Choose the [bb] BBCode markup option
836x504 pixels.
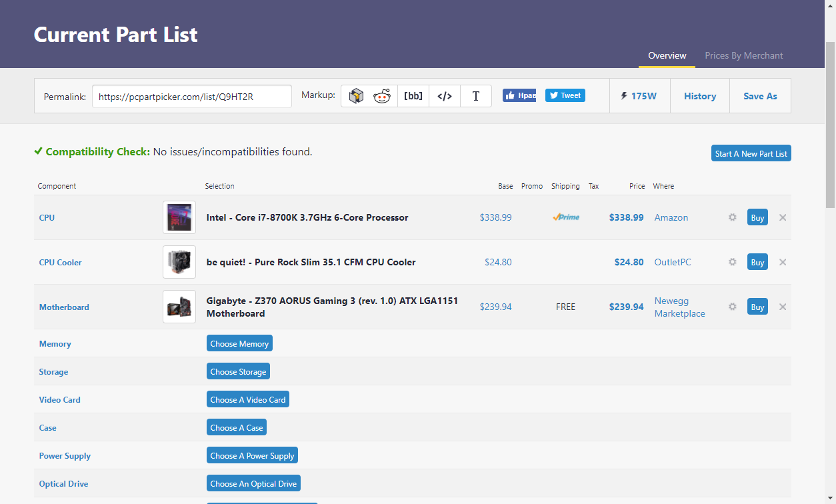click(x=413, y=96)
